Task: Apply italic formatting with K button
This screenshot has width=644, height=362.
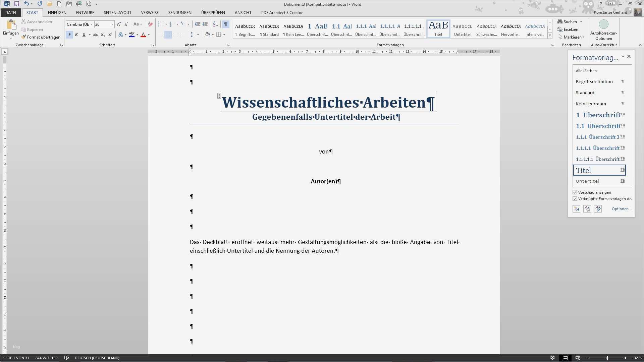Action: tap(76, 35)
